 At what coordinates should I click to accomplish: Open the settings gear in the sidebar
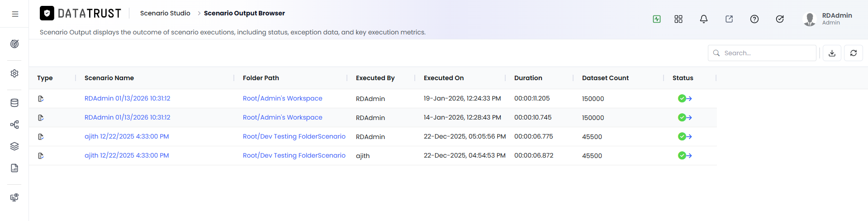[14, 73]
